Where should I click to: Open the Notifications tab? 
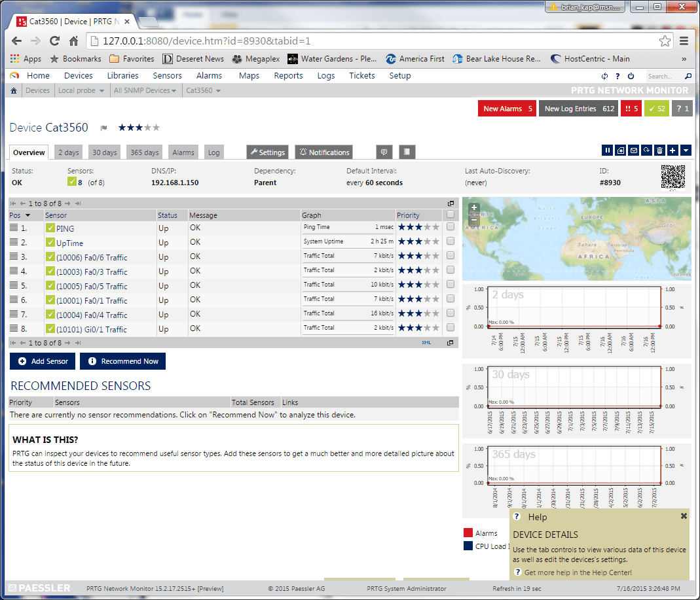click(324, 152)
